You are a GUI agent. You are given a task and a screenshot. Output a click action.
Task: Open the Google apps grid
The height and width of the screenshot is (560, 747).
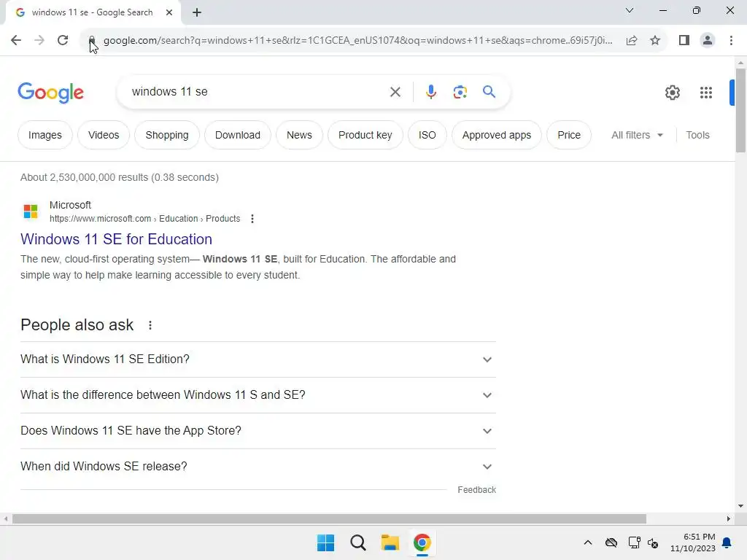(706, 93)
